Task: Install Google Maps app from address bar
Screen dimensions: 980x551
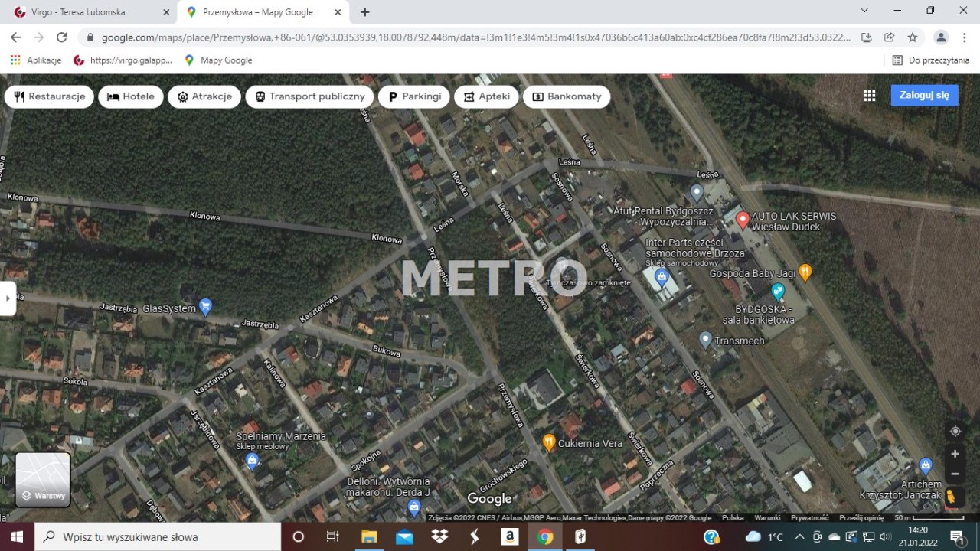Action: point(867,37)
